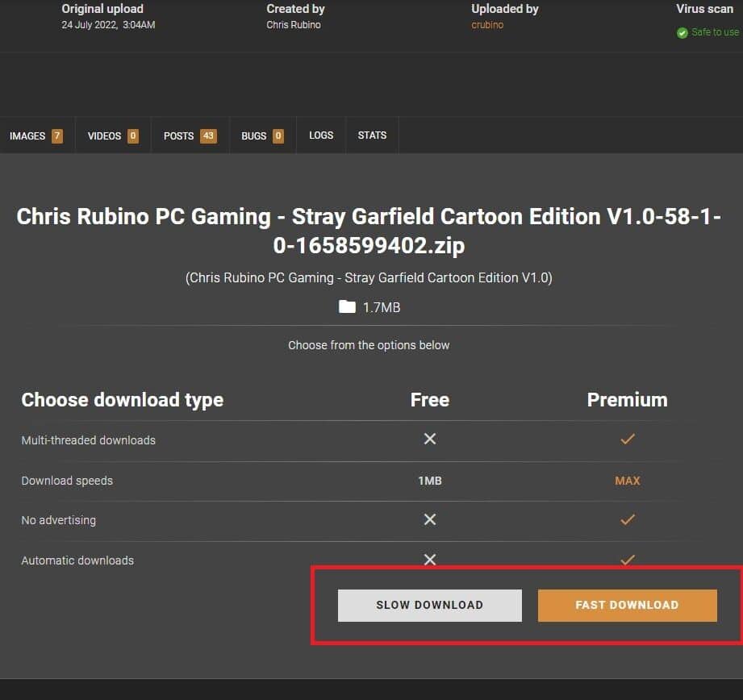Click the 1MB free download speed value
Image resolution: width=743 pixels, height=700 pixels.
click(x=430, y=481)
